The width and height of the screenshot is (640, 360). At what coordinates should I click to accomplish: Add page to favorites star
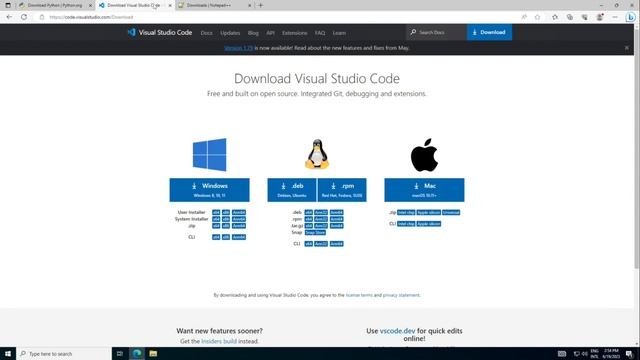(x=538, y=17)
